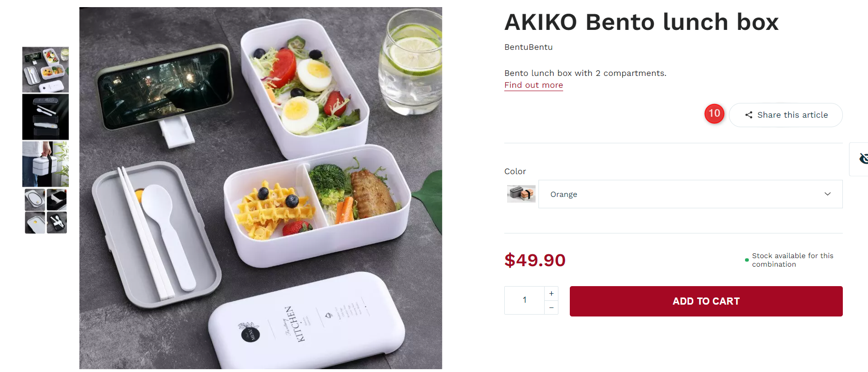This screenshot has height=372, width=868.
Task: Select the four-panel collage thumbnail
Action: tap(46, 211)
